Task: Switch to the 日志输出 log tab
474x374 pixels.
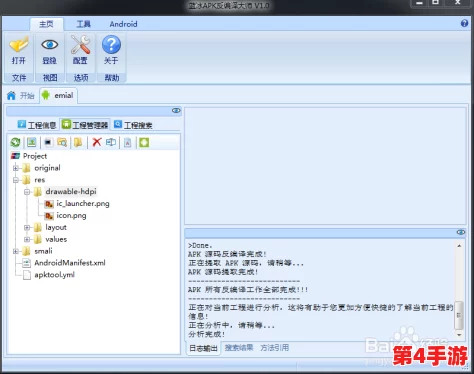Action: click(x=203, y=348)
